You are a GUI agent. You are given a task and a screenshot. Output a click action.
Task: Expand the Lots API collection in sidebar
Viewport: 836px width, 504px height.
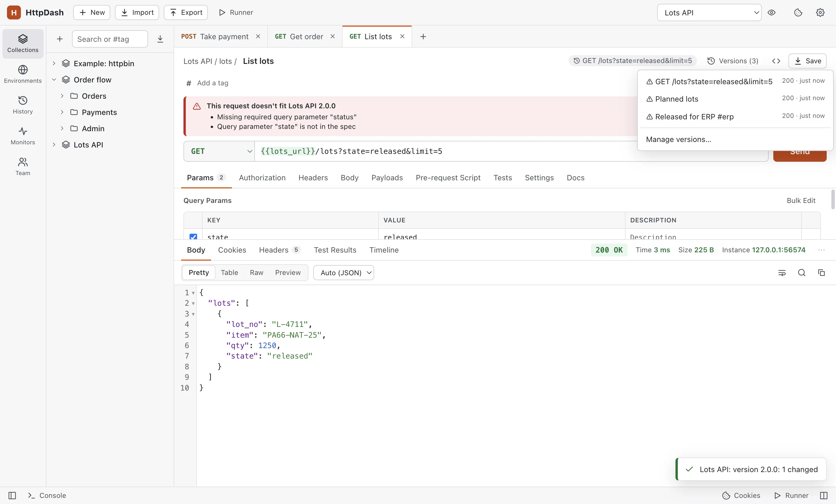coord(54,145)
